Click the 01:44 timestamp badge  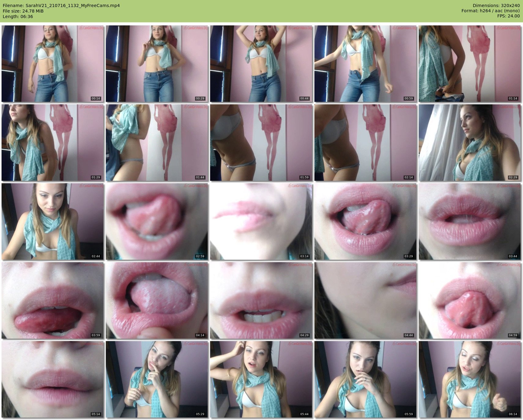click(200, 177)
